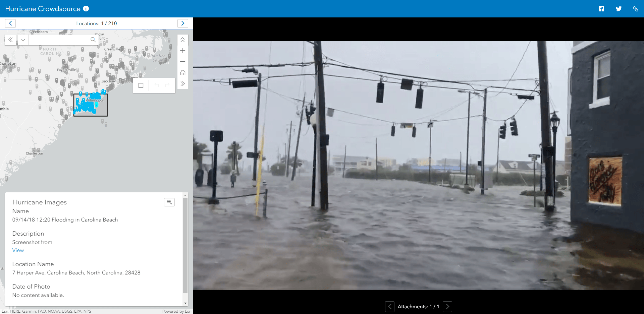Copy the app share link
Viewport: 644px width, 314px height.
(x=636, y=9)
